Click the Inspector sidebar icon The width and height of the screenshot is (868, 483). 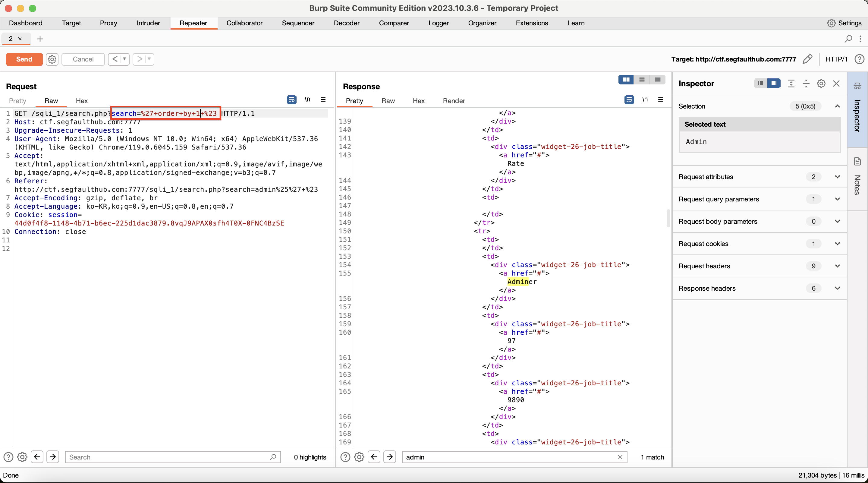[x=857, y=86]
